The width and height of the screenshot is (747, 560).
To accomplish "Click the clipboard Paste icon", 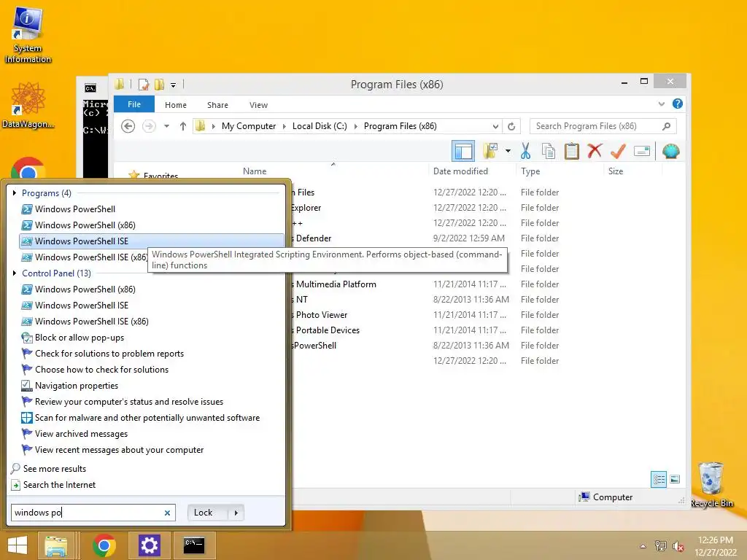I will (572, 152).
